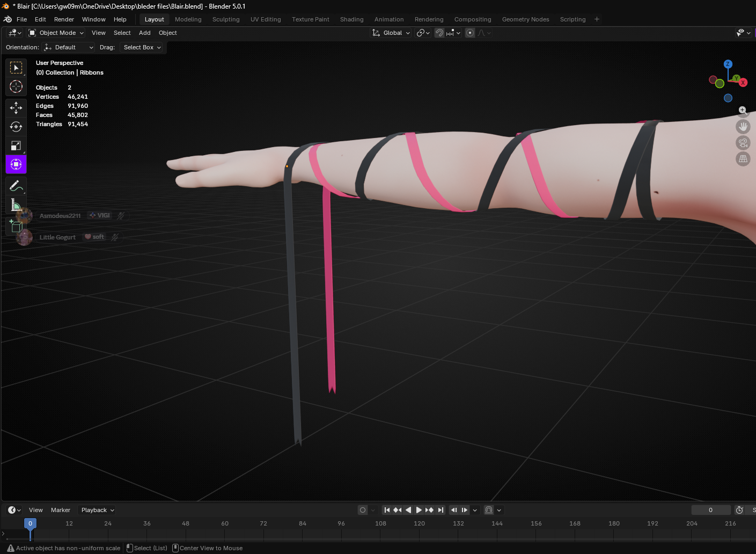Open the Playback popover in timeline

pos(97,510)
